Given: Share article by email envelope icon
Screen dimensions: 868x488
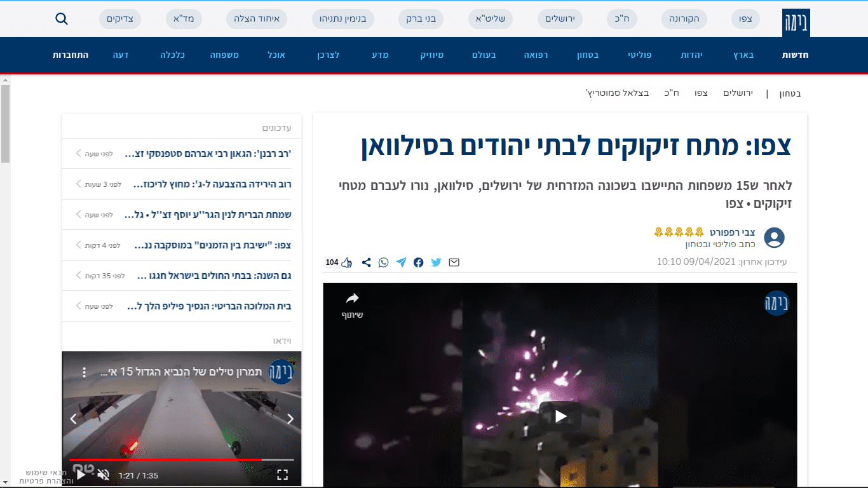Looking at the screenshot, I should tap(454, 262).
